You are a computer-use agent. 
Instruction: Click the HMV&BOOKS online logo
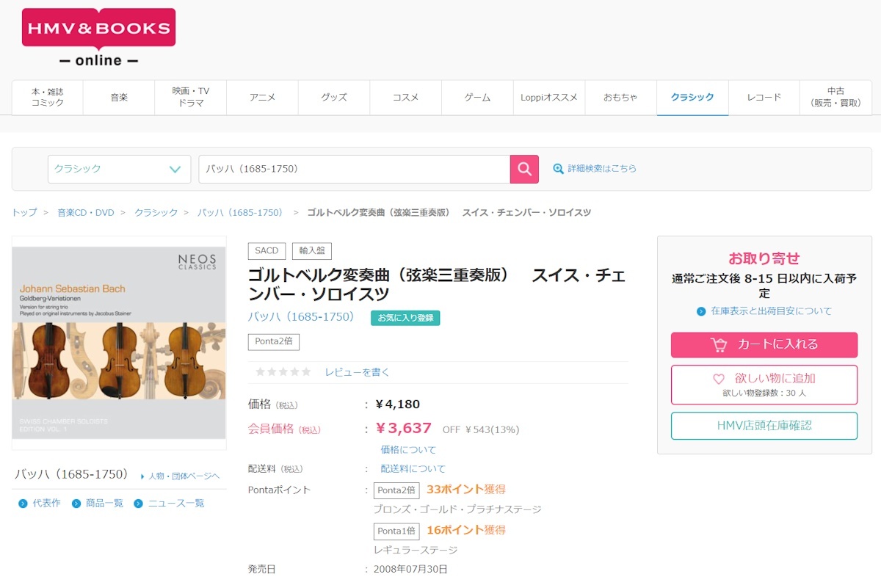tap(98, 37)
